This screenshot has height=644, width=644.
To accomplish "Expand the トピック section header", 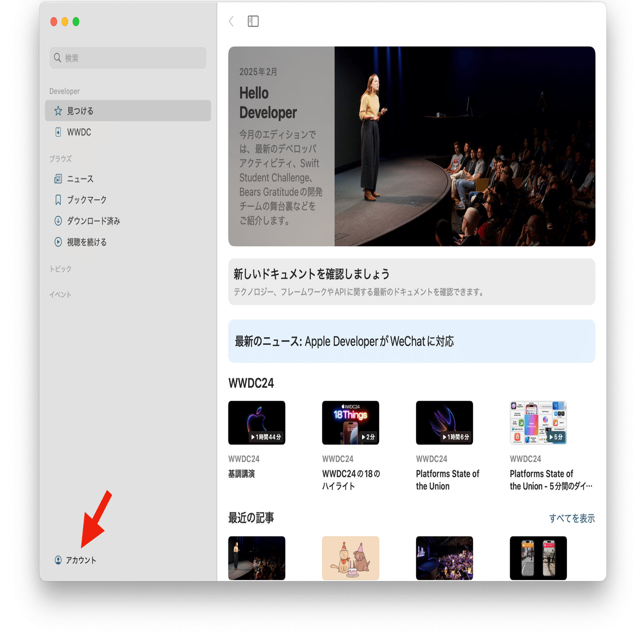I will pos(60,269).
